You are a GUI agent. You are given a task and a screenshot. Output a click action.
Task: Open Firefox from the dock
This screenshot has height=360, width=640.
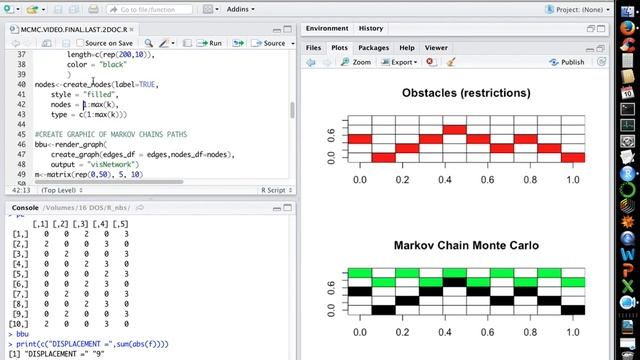pos(627,28)
